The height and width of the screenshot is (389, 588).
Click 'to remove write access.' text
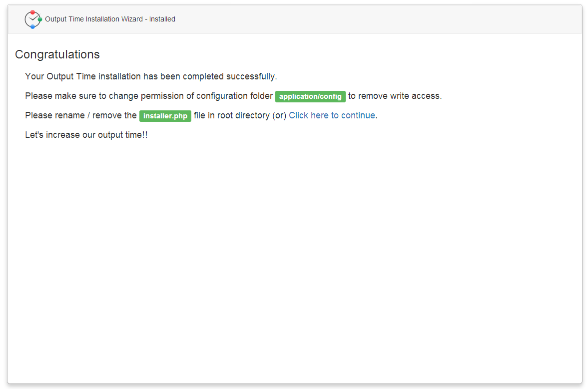[395, 96]
